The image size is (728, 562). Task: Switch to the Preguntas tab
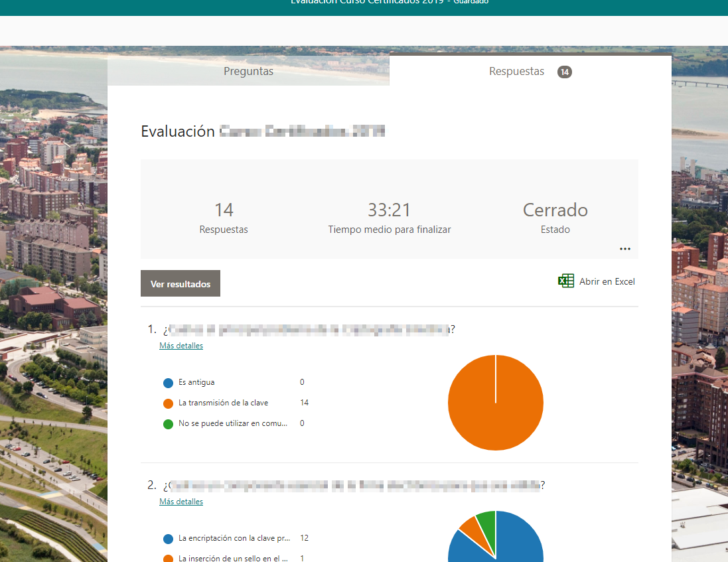click(248, 71)
